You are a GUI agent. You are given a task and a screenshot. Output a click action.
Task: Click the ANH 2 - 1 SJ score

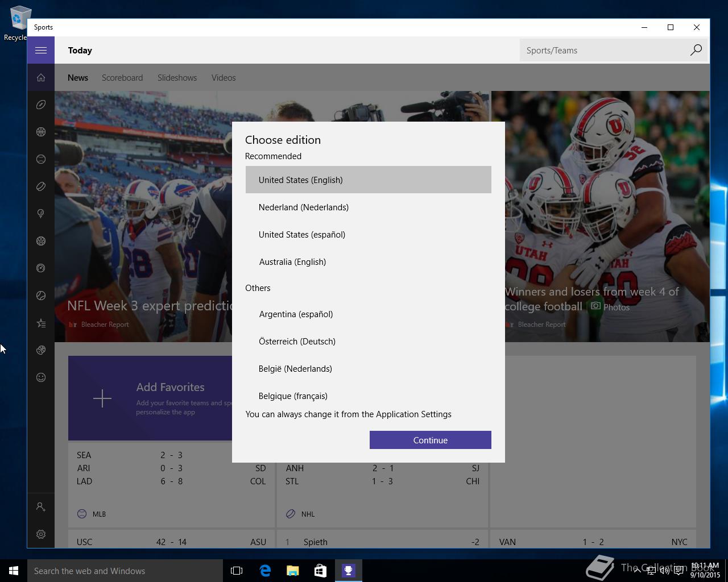(x=382, y=468)
